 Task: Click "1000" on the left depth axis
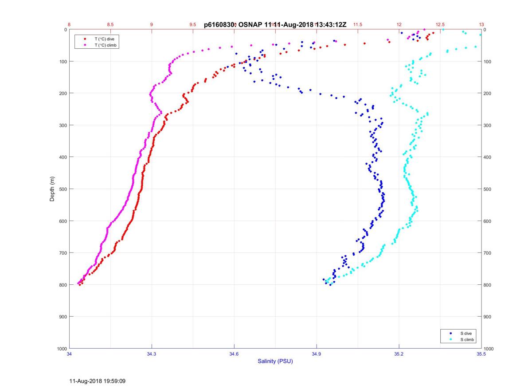point(61,349)
